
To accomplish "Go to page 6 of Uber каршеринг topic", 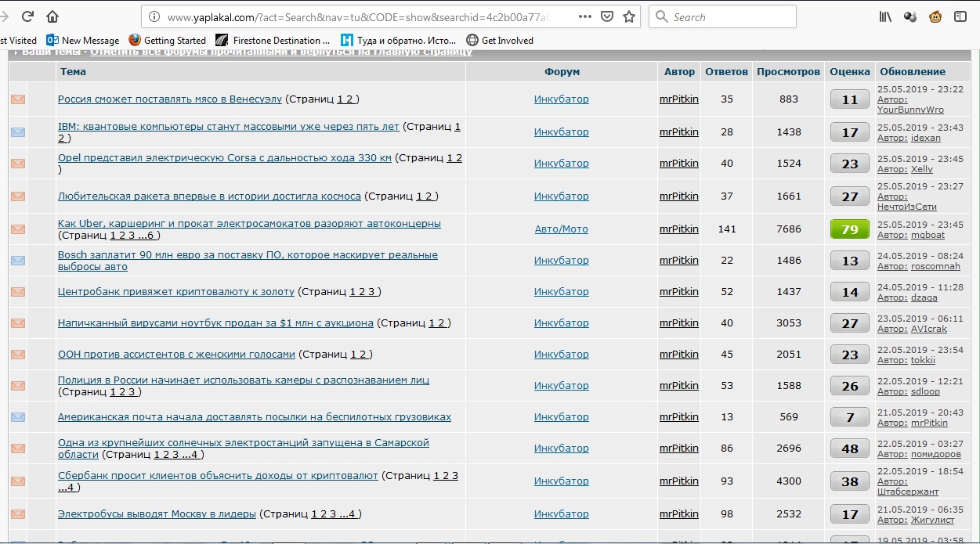I will click(150, 235).
